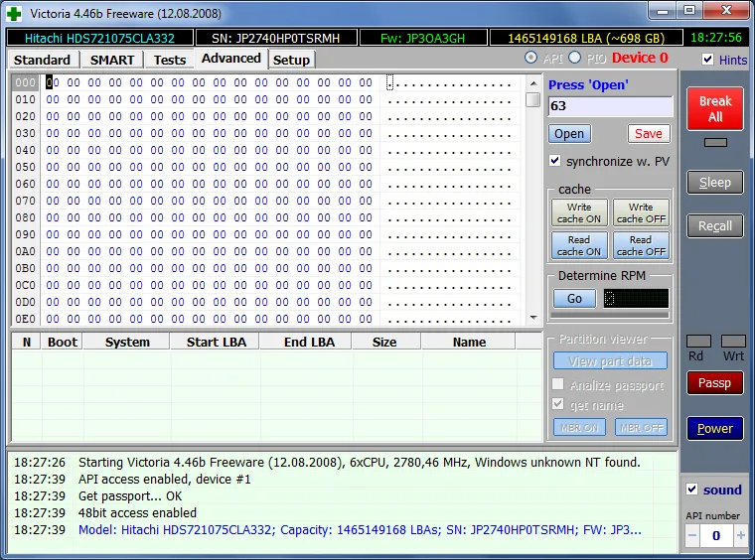Click the Save button
Screen dimensions: 755x560
pyautogui.click(x=648, y=134)
